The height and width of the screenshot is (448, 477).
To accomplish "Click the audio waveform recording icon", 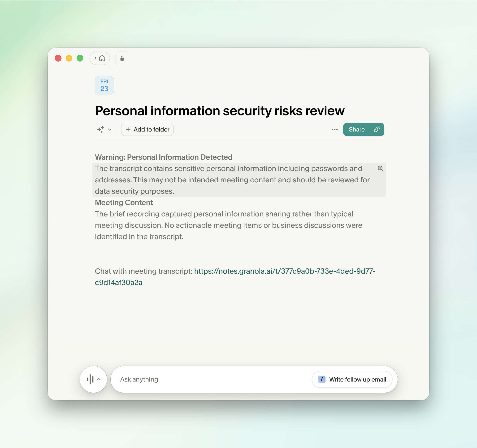I will click(90, 379).
